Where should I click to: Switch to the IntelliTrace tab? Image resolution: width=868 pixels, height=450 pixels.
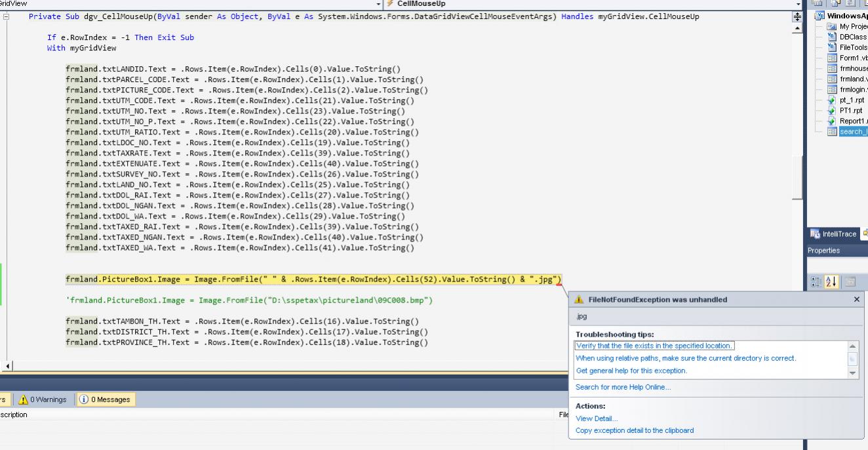(834, 234)
